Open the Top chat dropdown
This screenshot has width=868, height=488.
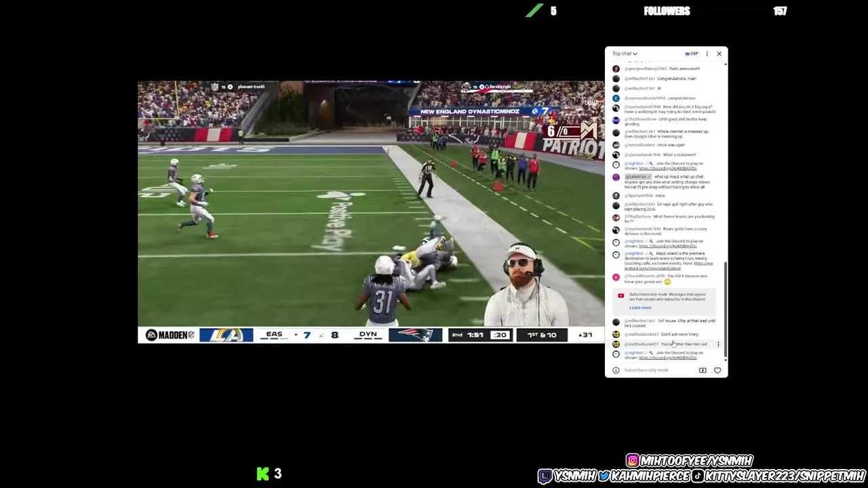pyautogui.click(x=625, y=54)
